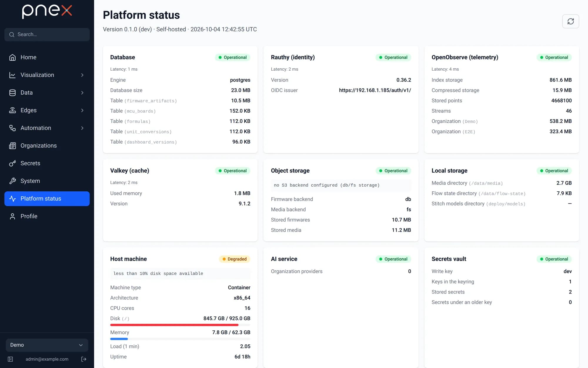The width and height of the screenshot is (588, 368).
Task: Click the no S3 backend configured message
Action: [x=341, y=185]
